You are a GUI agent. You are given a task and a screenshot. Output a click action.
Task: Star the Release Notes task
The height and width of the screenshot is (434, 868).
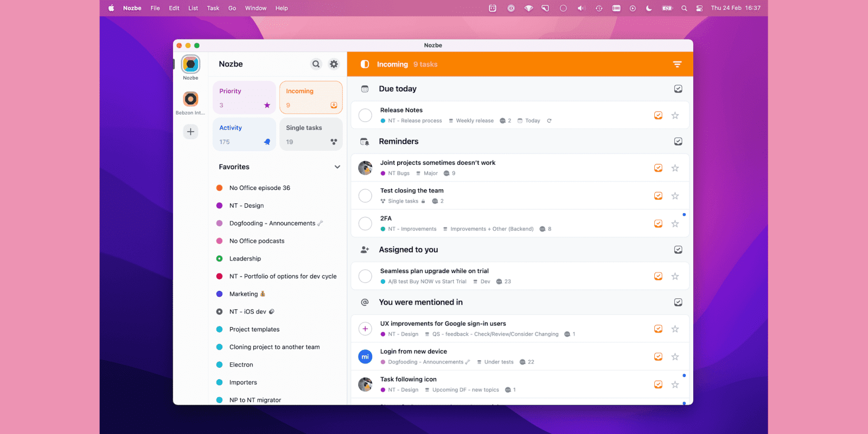pos(675,116)
